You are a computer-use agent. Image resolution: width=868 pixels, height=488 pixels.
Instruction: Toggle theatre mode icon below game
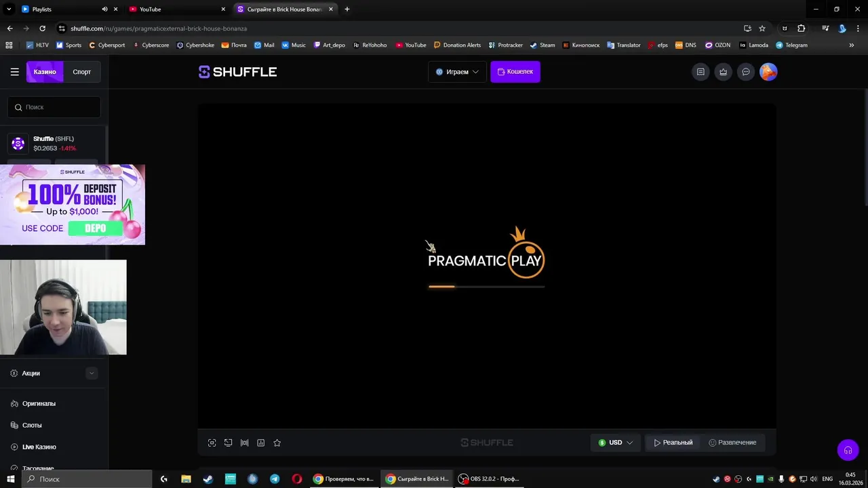point(228,443)
